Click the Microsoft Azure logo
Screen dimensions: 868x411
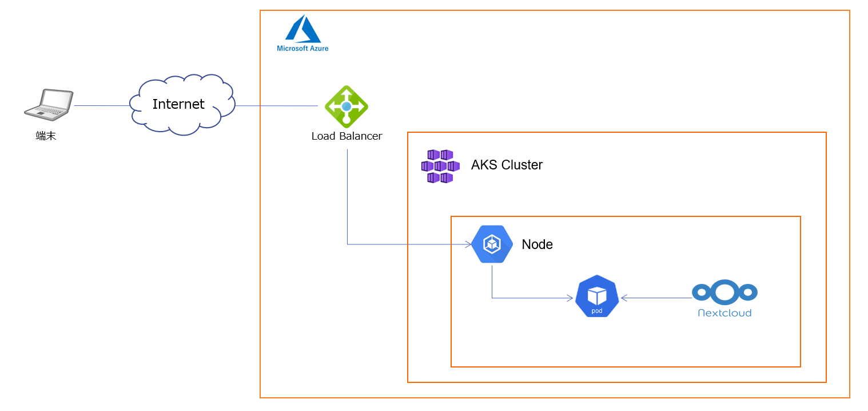[303, 33]
